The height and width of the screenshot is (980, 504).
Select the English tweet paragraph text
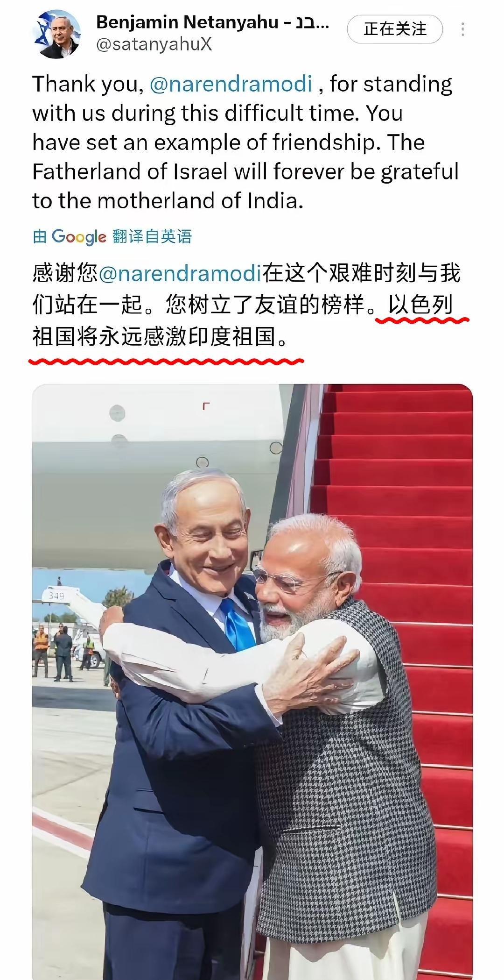click(246, 142)
